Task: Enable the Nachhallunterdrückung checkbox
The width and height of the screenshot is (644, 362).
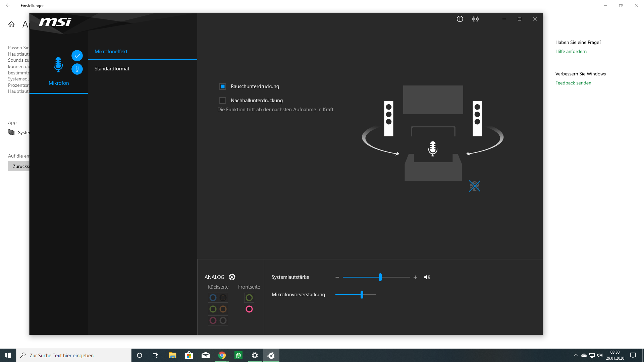Action: [223, 100]
